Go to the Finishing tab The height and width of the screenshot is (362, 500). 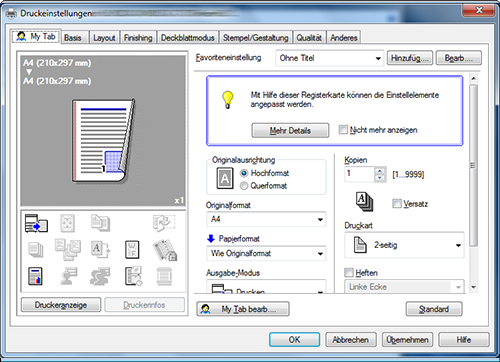138,38
